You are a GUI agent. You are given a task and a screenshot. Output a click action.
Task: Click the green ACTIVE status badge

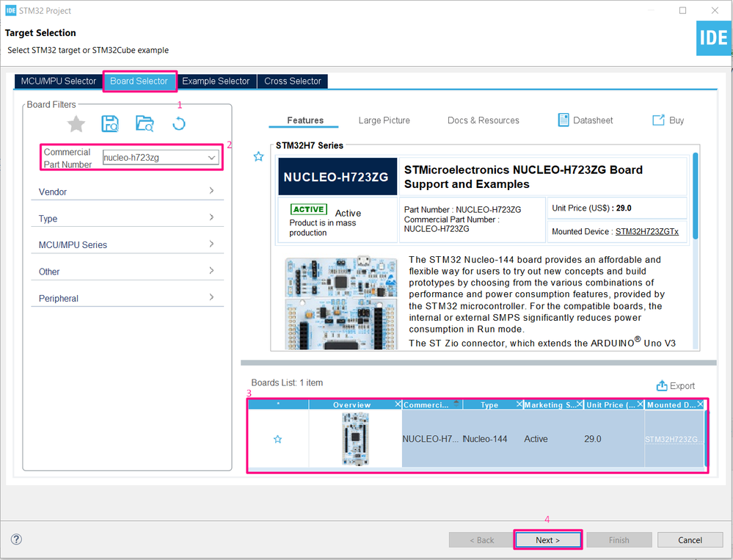coord(308,209)
